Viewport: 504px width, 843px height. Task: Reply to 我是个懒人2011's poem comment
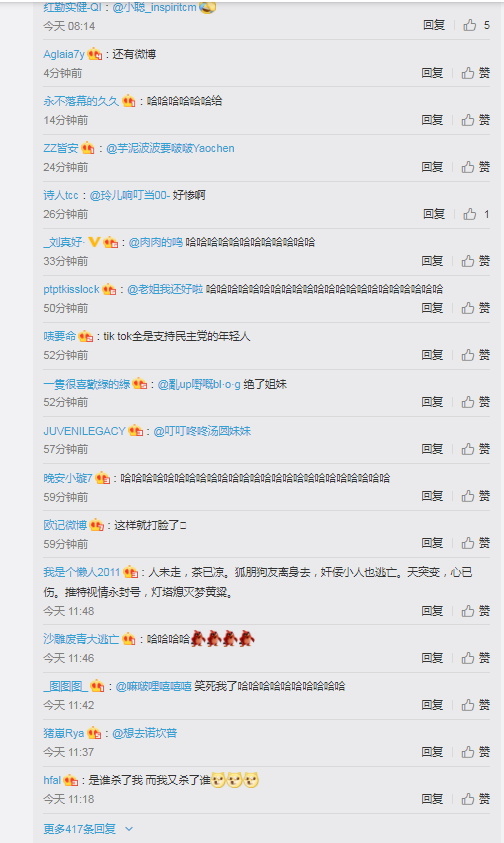[432, 611]
